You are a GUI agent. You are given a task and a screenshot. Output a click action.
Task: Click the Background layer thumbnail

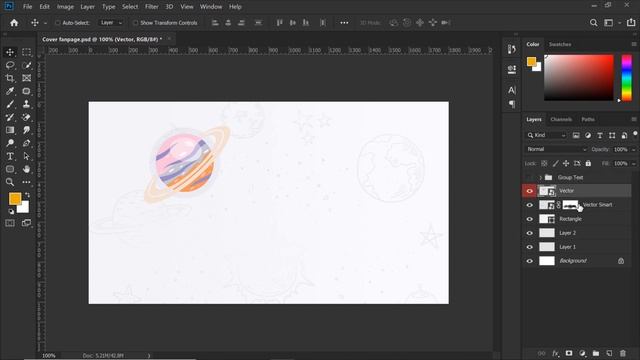[x=547, y=261]
